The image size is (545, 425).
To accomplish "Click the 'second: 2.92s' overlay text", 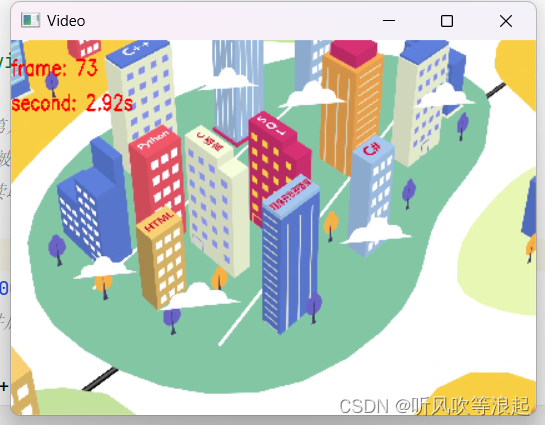I will pos(72,103).
